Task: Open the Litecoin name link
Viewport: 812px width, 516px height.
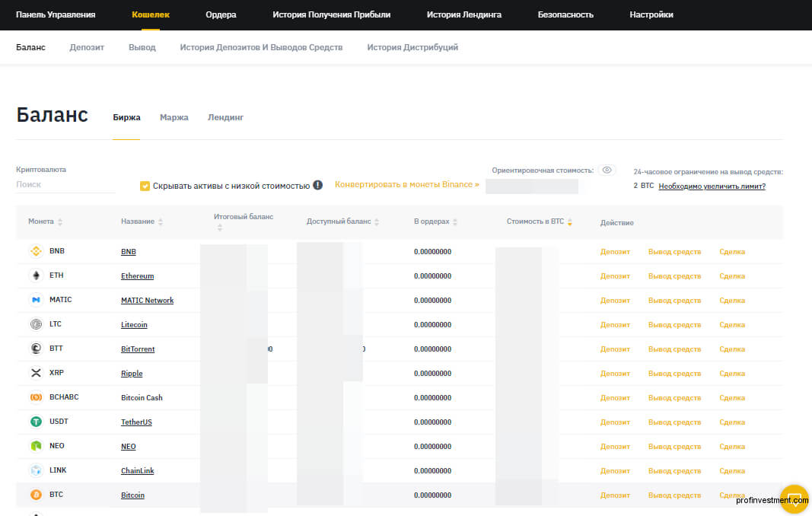Action: click(134, 325)
